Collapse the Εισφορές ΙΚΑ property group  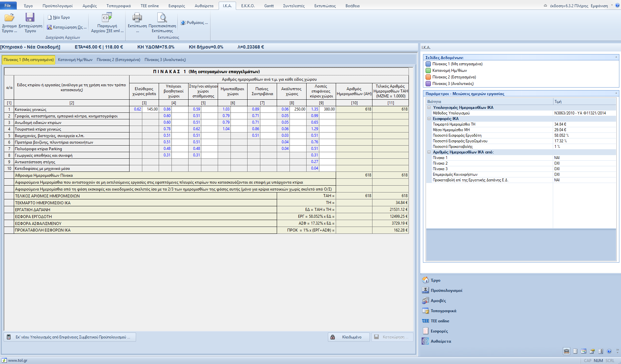429,119
